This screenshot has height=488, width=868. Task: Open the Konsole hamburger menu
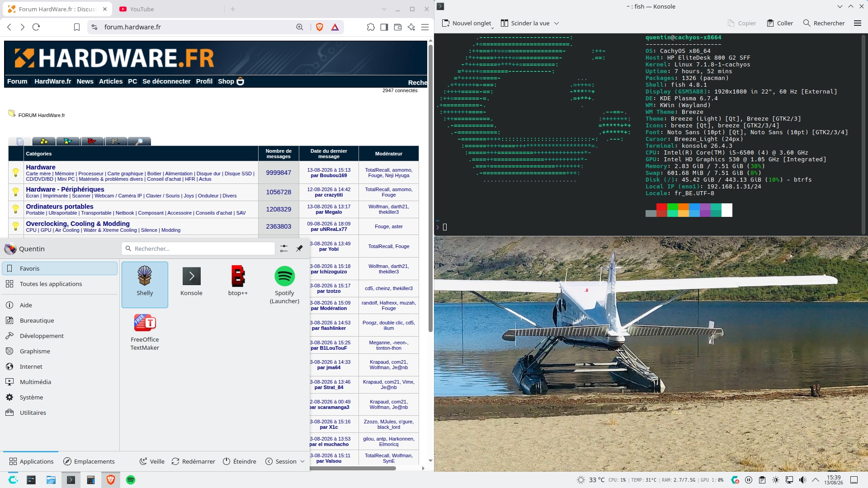858,23
